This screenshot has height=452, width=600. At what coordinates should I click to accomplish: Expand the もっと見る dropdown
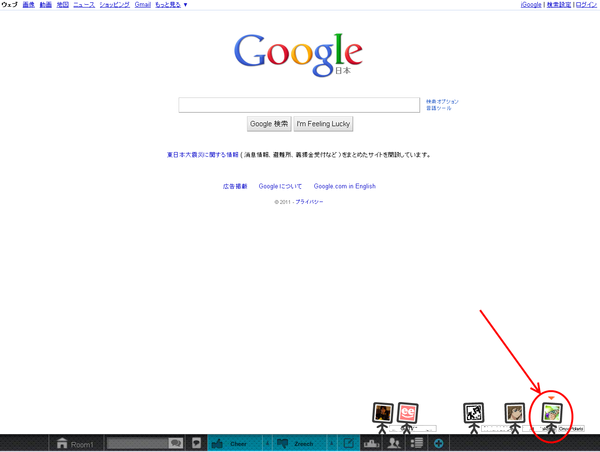pos(171,5)
